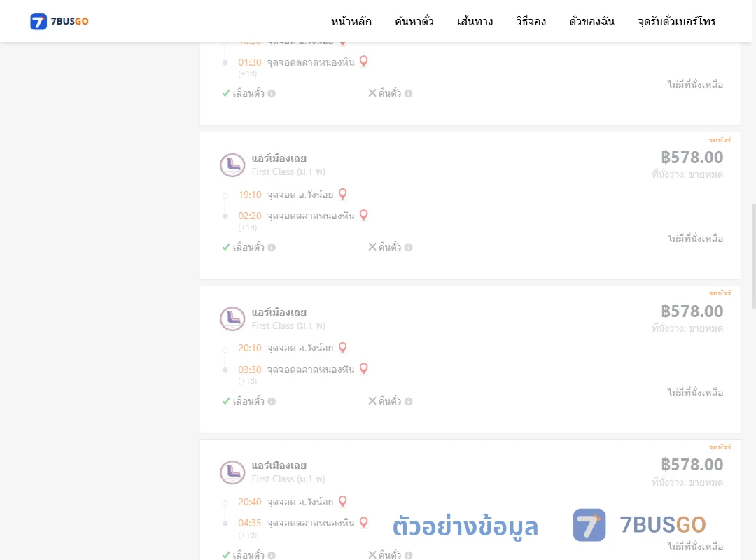
Task: Click info icon for เลื่อนตั๋ว in 19:10 trip
Action: pyautogui.click(x=272, y=247)
